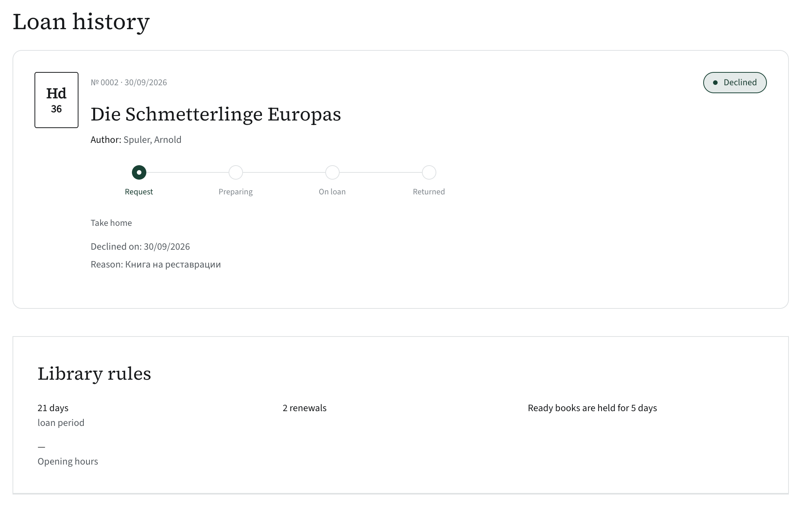Click the Reason: Книга на реставрации line
Image resolution: width=812 pixels, height=507 pixels.
click(x=156, y=264)
